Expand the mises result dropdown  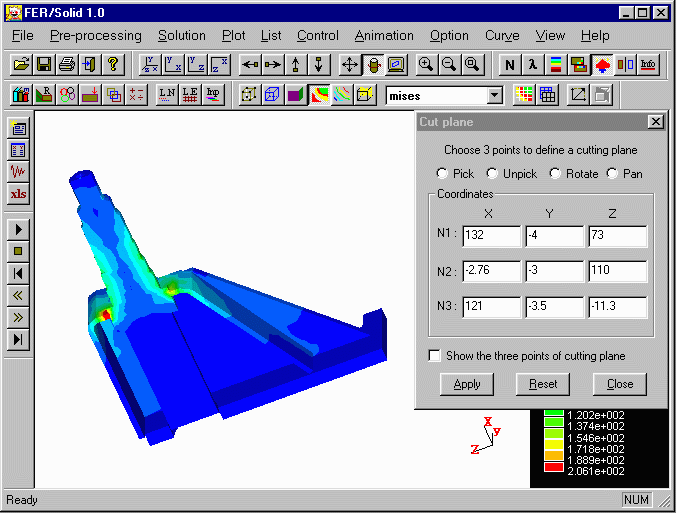(494, 96)
